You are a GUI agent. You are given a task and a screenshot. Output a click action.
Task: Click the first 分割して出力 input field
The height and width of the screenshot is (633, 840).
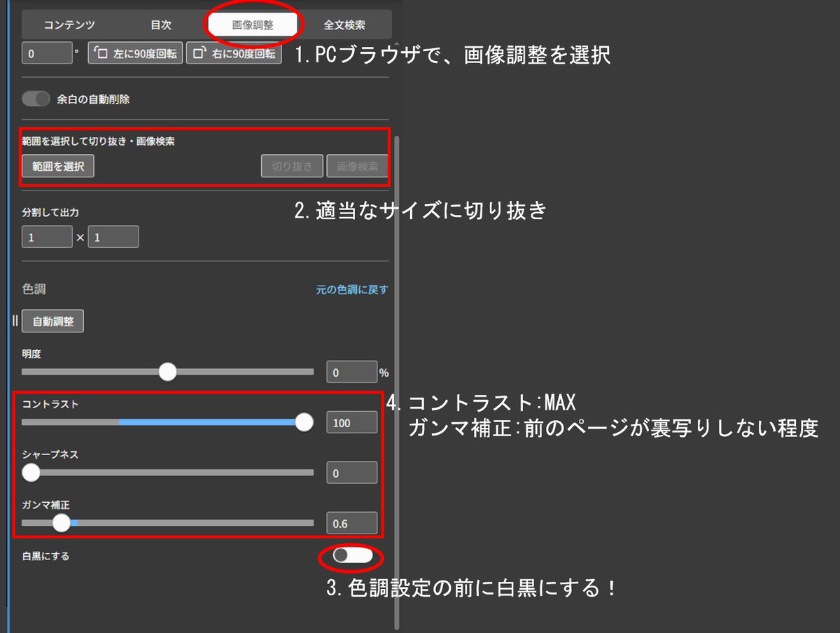[47, 237]
